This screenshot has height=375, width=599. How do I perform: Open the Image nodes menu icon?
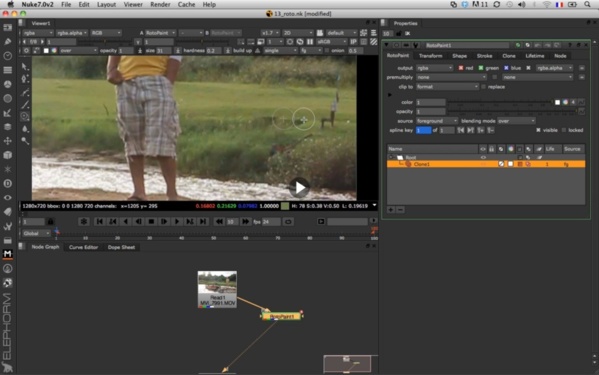pos(8,27)
